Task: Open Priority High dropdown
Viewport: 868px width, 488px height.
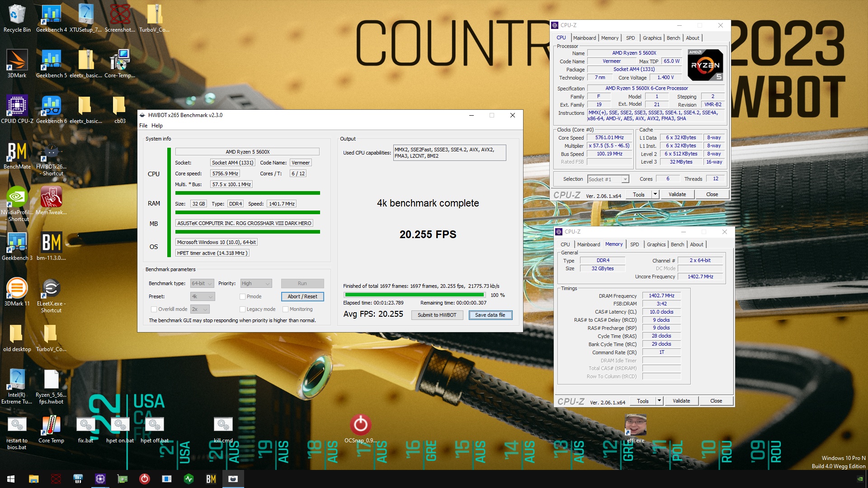Action: coord(256,283)
